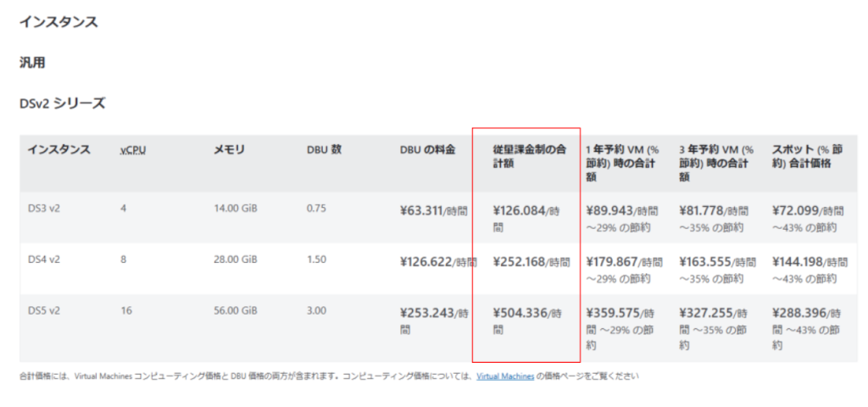Screen dimensions: 868x407
Task: Click the DSv2 シリーズ section heading
Action: click(x=62, y=103)
